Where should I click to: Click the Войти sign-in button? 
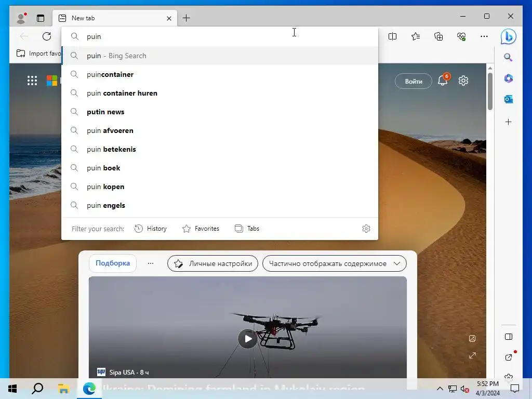tap(413, 82)
